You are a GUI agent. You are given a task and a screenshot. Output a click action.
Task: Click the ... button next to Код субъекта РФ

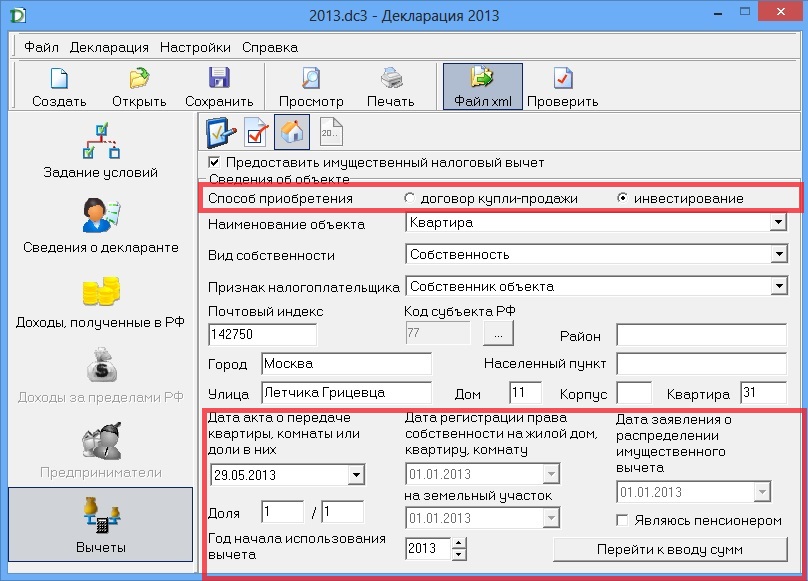point(498,334)
